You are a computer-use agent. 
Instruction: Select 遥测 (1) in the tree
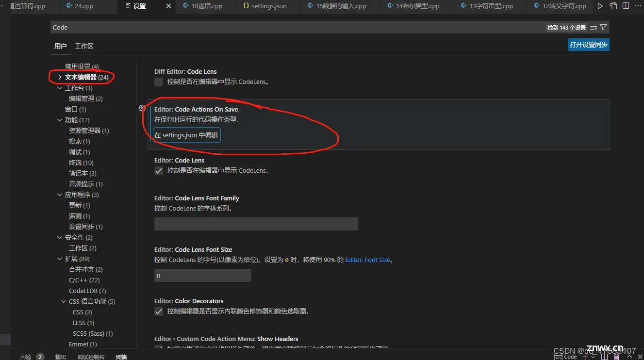(80, 216)
